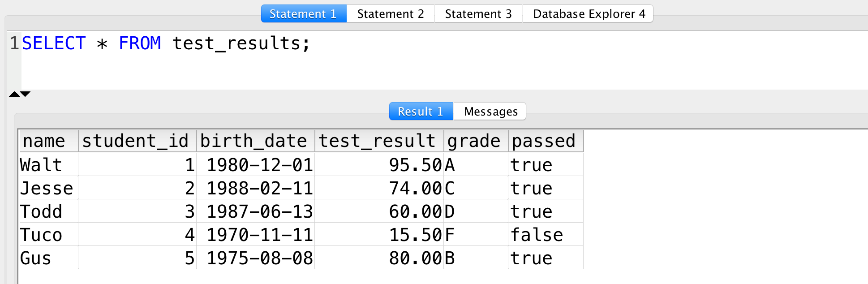Image resolution: width=868 pixels, height=284 pixels.
Task: Switch to the Statement 1 tab
Action: coord(304,14)
